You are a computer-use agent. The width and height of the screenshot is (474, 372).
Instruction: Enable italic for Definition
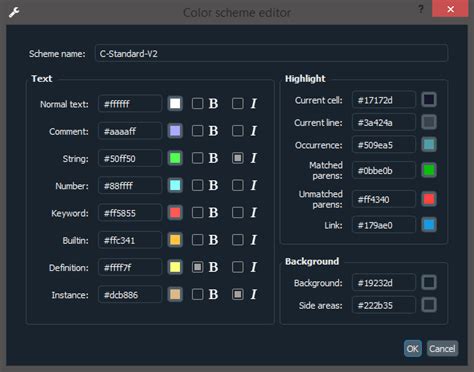(x=238, y=267)
